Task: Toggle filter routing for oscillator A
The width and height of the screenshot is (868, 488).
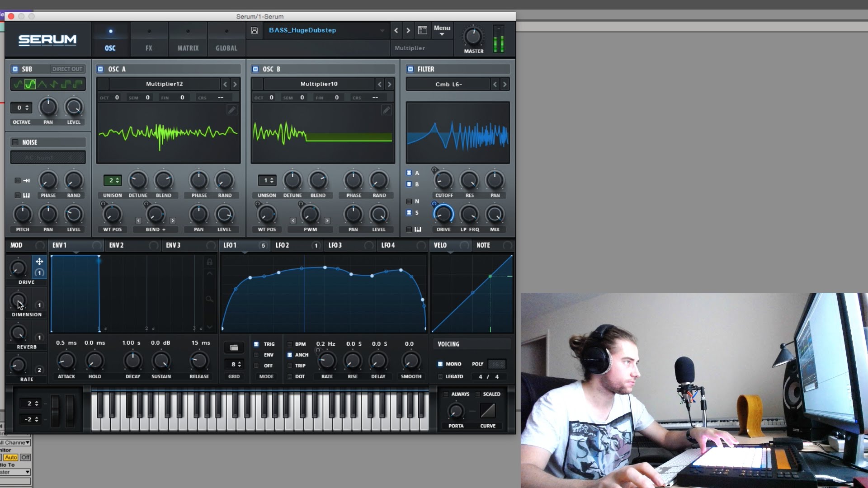Action: [x=409, y=173]
